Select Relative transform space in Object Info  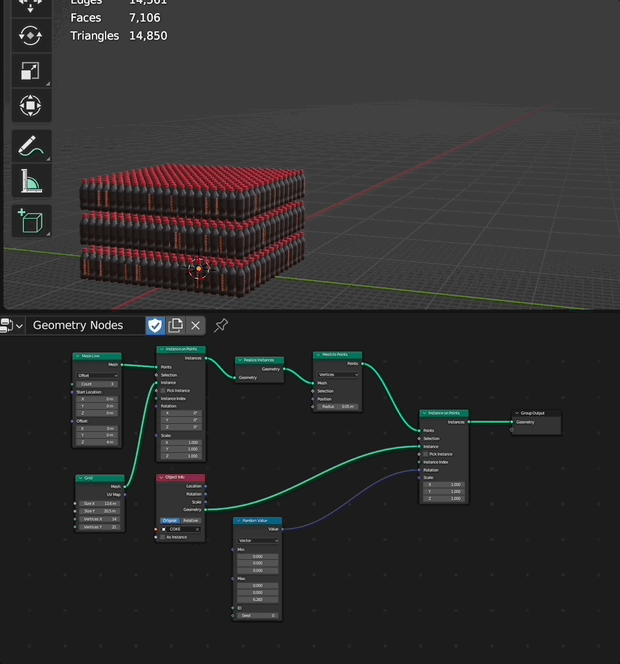pos(191,520)
